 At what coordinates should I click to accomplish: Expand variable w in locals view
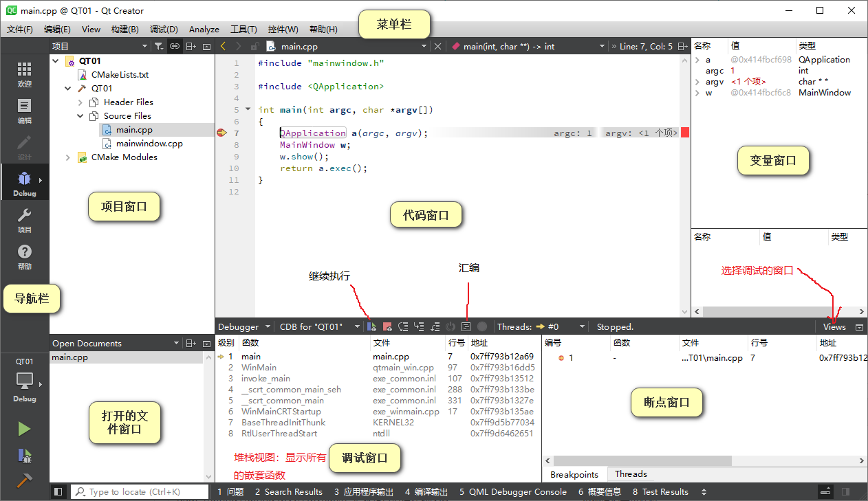697,93
